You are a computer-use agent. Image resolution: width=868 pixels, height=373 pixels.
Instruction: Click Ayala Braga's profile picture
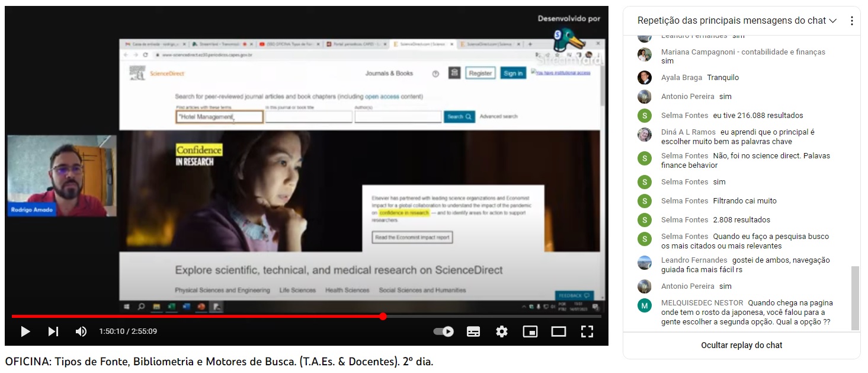tap(645, 78)
